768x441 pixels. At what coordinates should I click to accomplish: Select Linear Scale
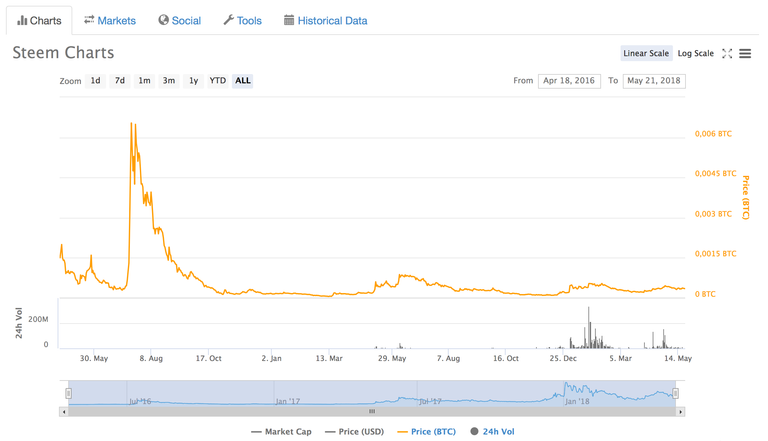coord(646,53)
